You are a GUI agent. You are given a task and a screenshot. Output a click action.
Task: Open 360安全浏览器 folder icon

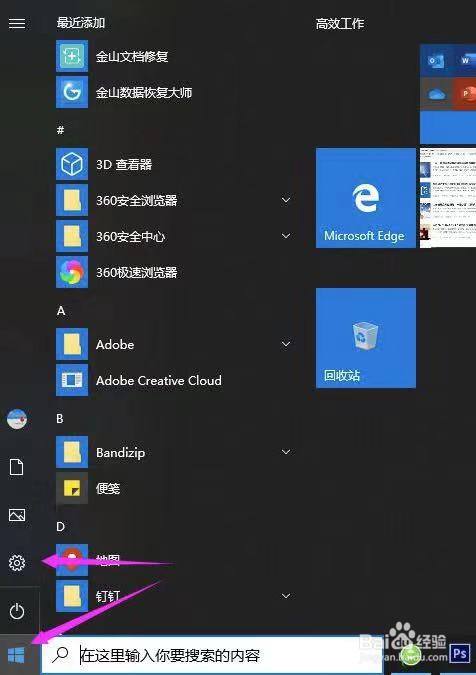point(72,200)
